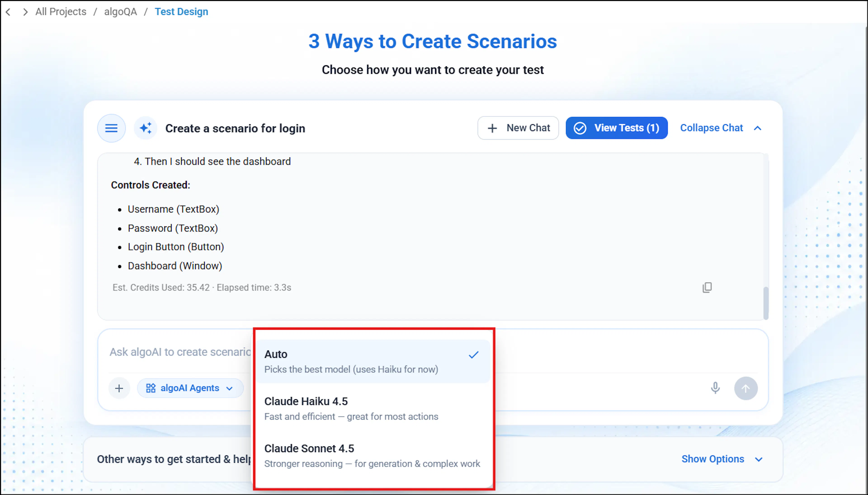Click the 'Password (TextBox)' list item

tap(173, 228)
